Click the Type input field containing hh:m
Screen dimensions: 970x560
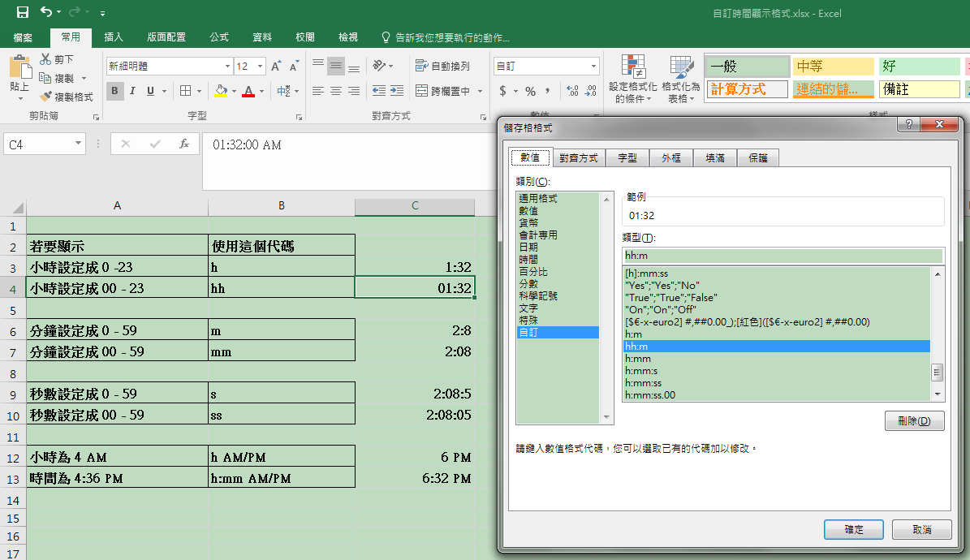pyautogui.click(x=782, y=256)
